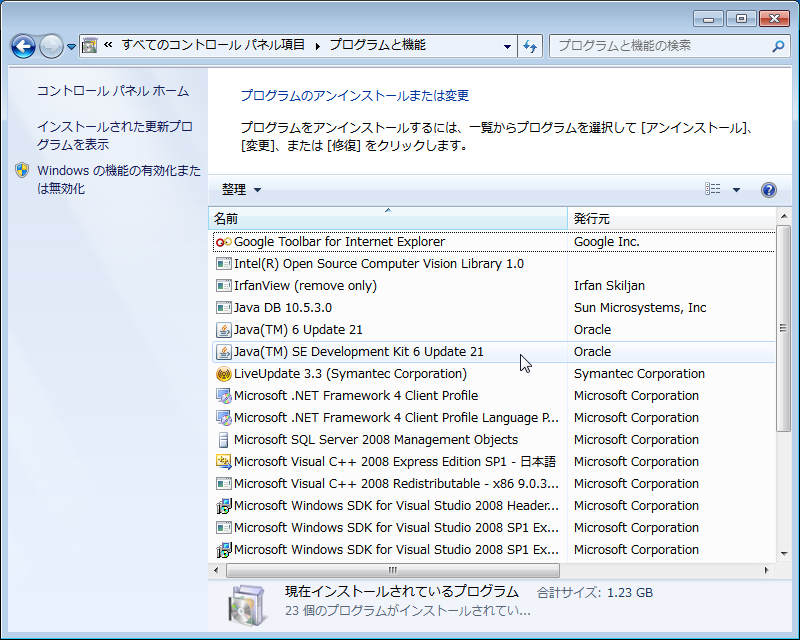Open recent pages dropdown next to forward arrow
This screenshot has width=800, height=640.
click(71, 47)
